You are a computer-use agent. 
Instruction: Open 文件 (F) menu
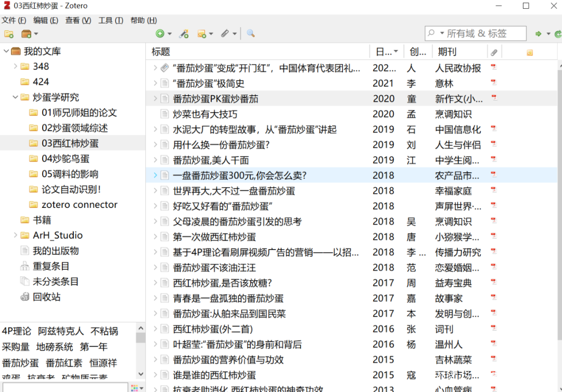pos(14,20)
